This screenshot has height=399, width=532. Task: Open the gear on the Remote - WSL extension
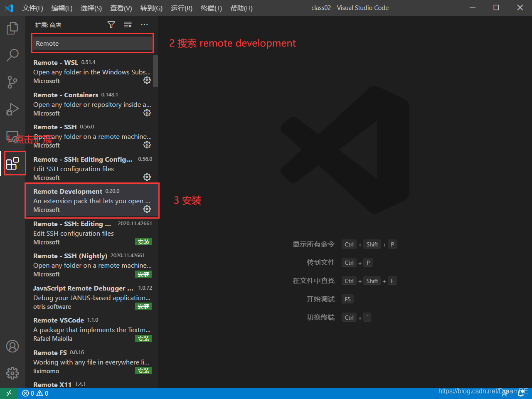(147, 80)
